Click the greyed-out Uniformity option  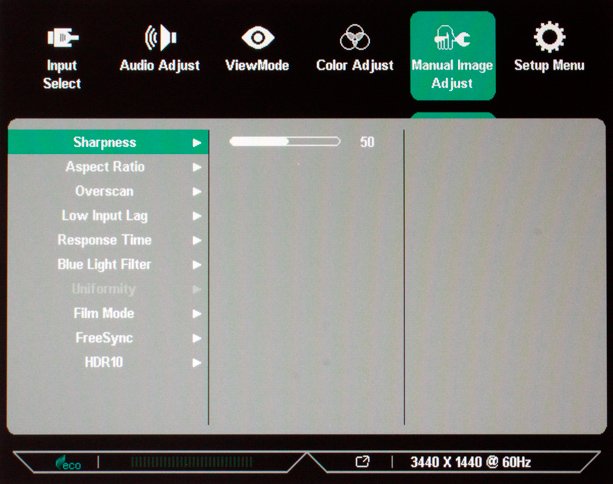click(104, 289)
